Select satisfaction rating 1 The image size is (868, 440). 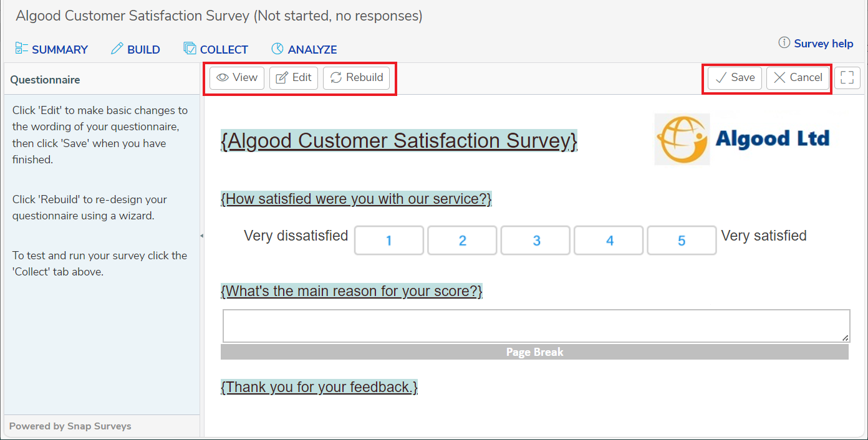coord(389,241)
